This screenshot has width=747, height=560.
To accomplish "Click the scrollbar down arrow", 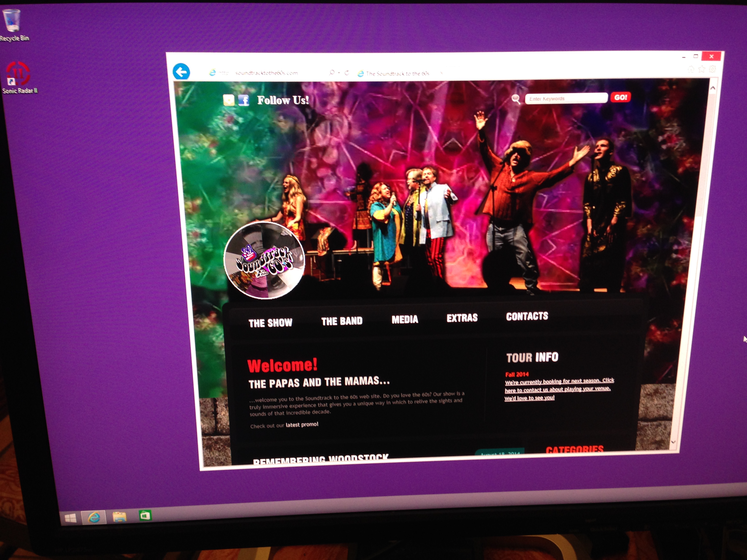I will pyautogui.click(x=673, y=442).
